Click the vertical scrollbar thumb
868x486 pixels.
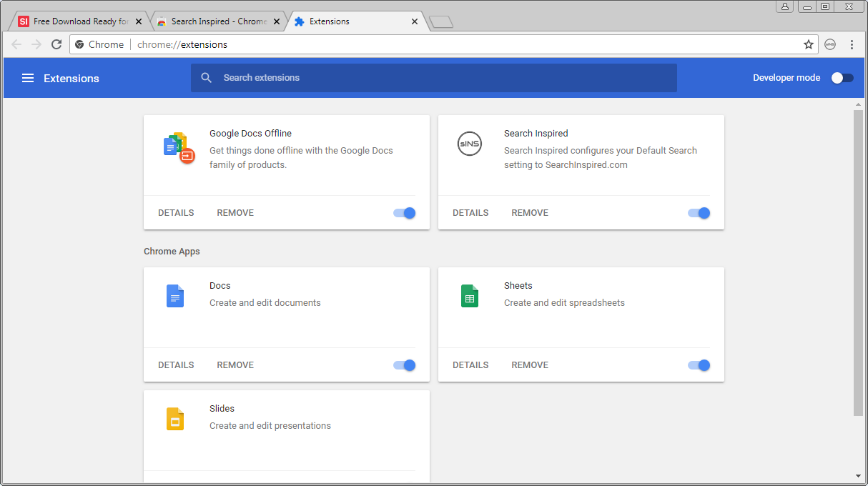click(858, 262)
